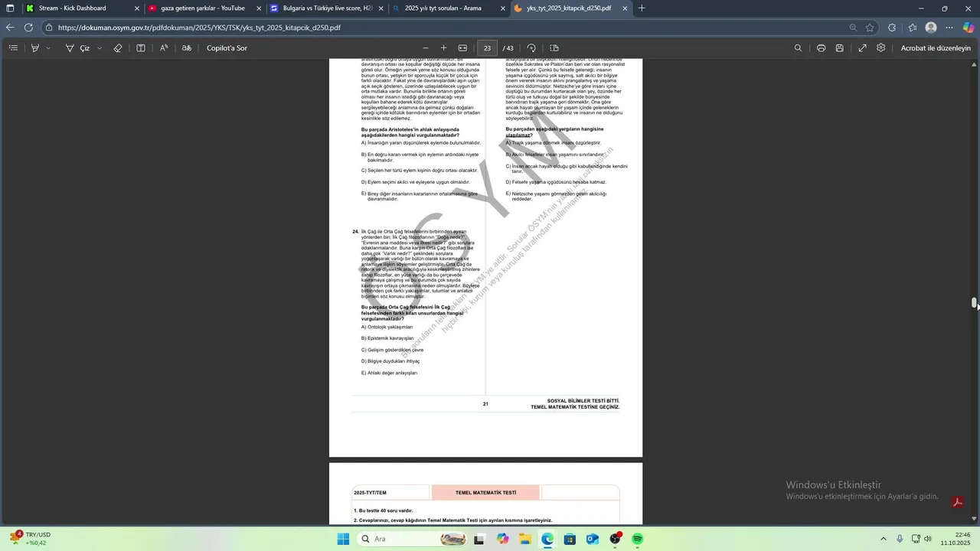Show hidden system tray icons

[883, 539]
